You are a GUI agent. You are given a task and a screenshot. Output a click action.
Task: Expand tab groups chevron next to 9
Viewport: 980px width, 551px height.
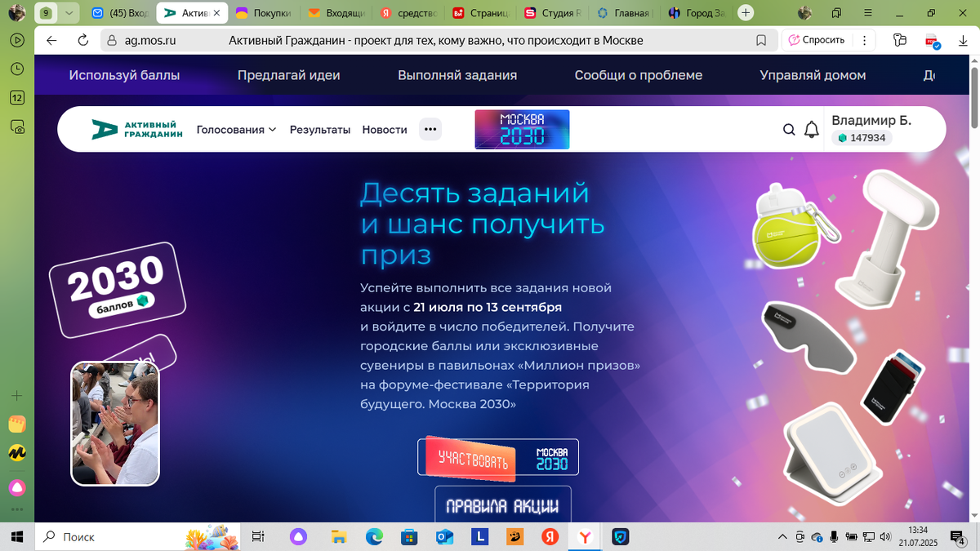click(x=69, y=13)
